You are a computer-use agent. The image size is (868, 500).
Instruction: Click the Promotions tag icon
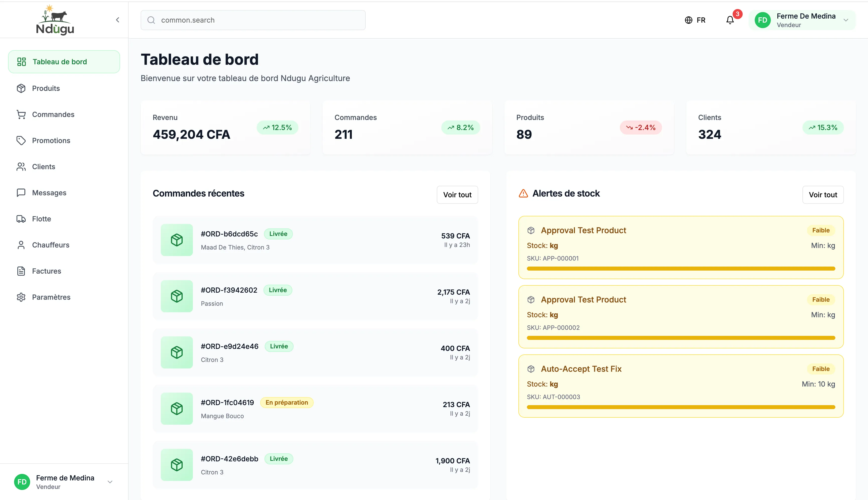[21, 141]
